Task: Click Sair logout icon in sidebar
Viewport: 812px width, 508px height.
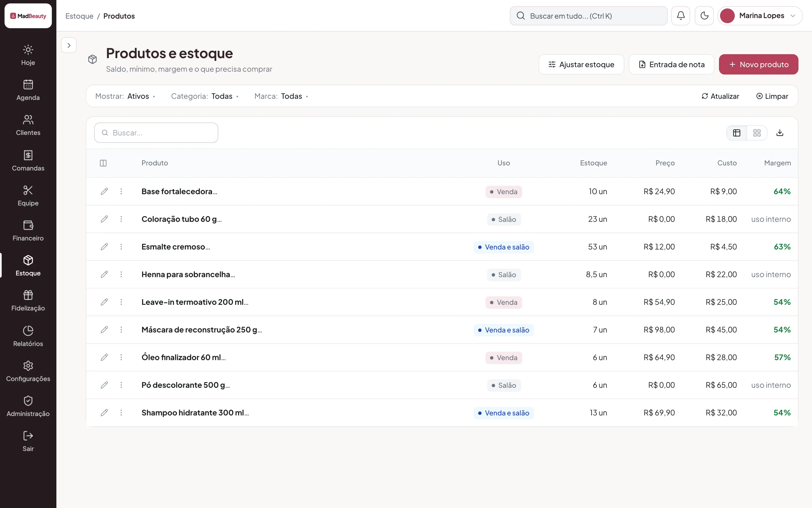Action: (x=28, y=436)
